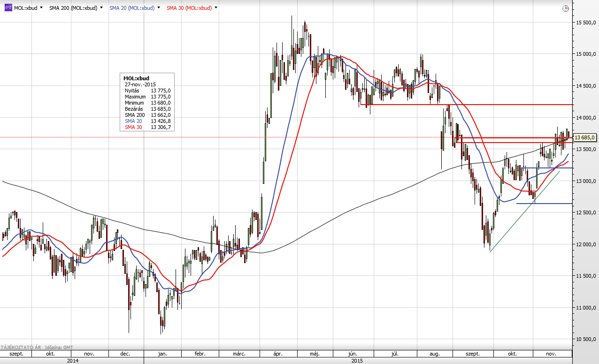
Task: Click the Nyitás row in data box
Action: (148, 91)
